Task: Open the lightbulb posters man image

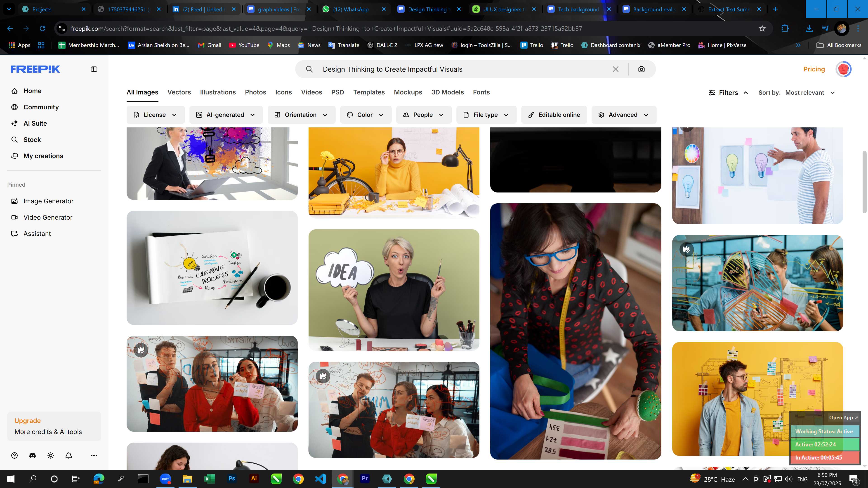Action: pos(757,176)
